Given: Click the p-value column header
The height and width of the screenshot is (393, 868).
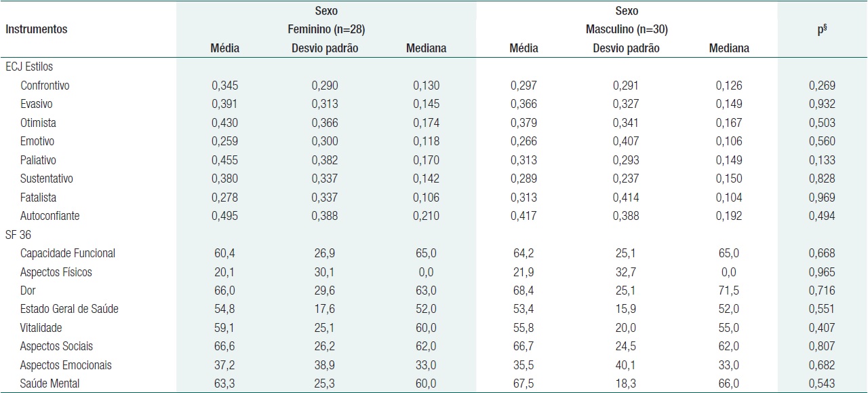Looking at the screenshot, I should [x=822, y=30].
